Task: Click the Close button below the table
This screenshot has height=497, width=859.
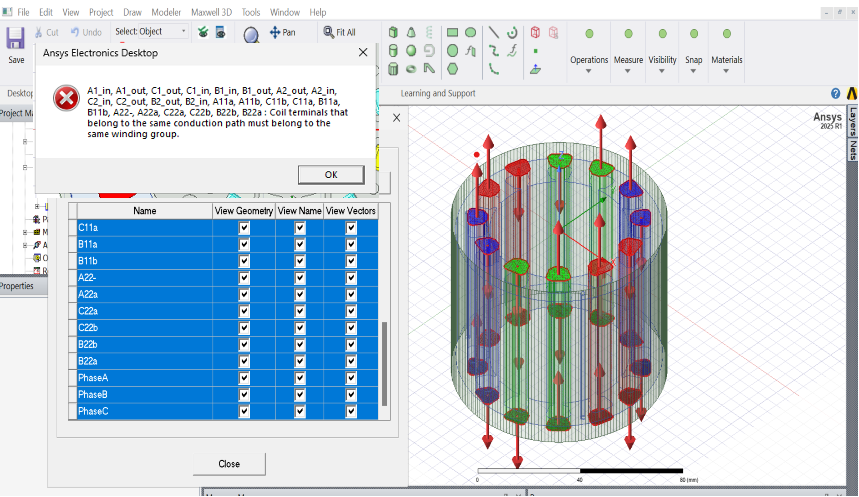Action: point(229,464)
